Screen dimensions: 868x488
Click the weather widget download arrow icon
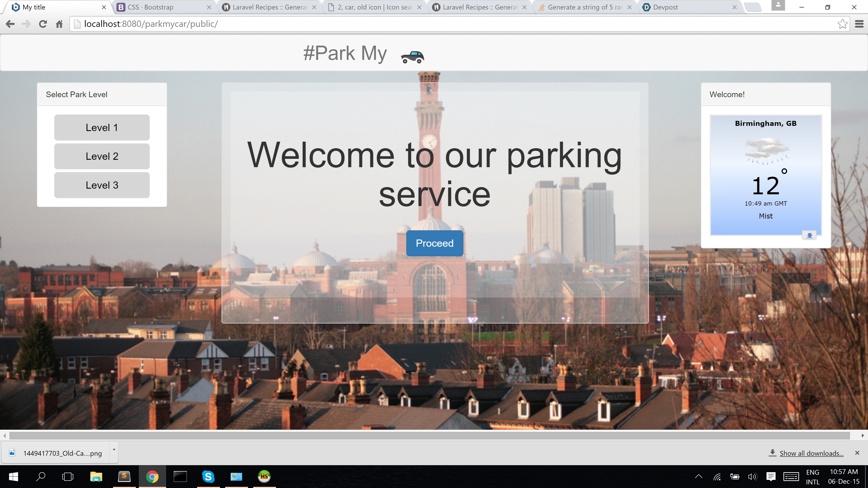pyautogui.click(x=809, y=235)
